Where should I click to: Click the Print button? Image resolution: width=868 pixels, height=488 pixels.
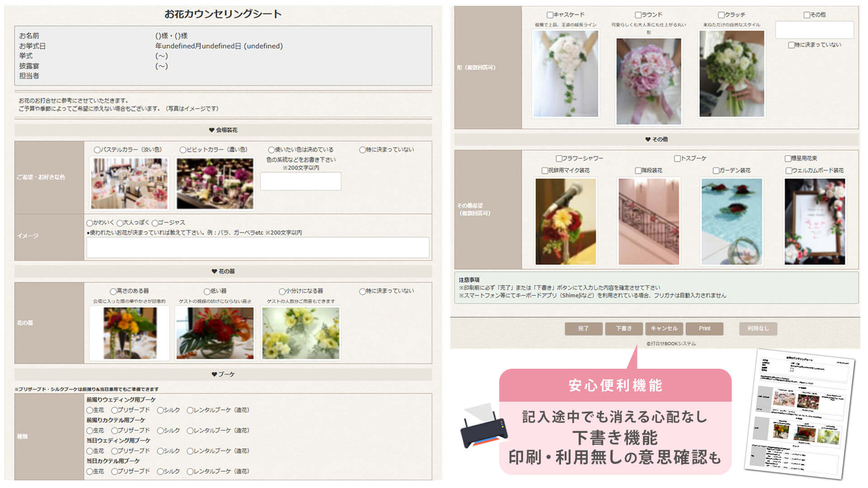[704, 328]
